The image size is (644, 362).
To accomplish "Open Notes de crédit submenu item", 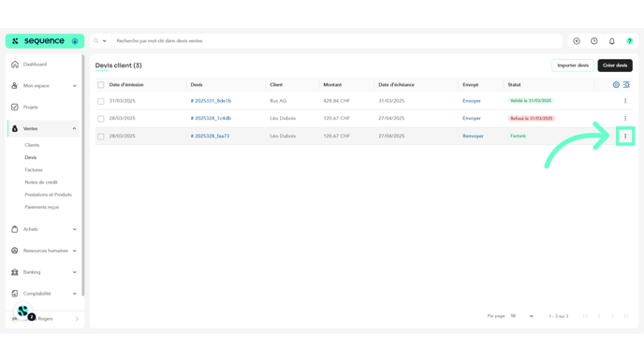I will [41, 182].
